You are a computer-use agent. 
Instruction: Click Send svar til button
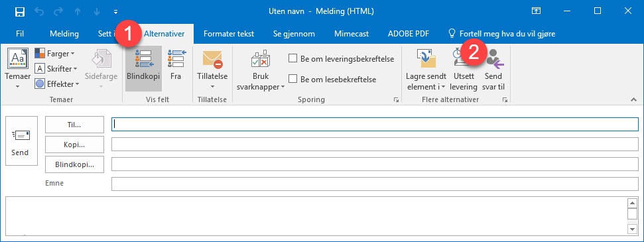tap(493, 70)
